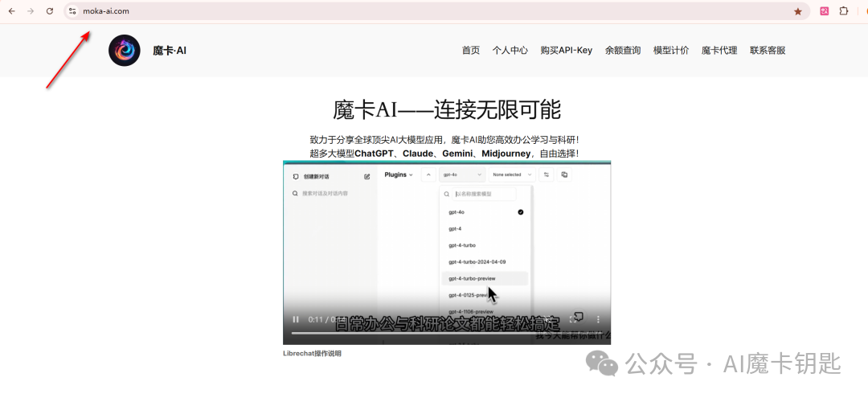Open 余额查询 in the navigation
Image resolution: width=868 pixels, height=398 pixels.
[623, 51]
